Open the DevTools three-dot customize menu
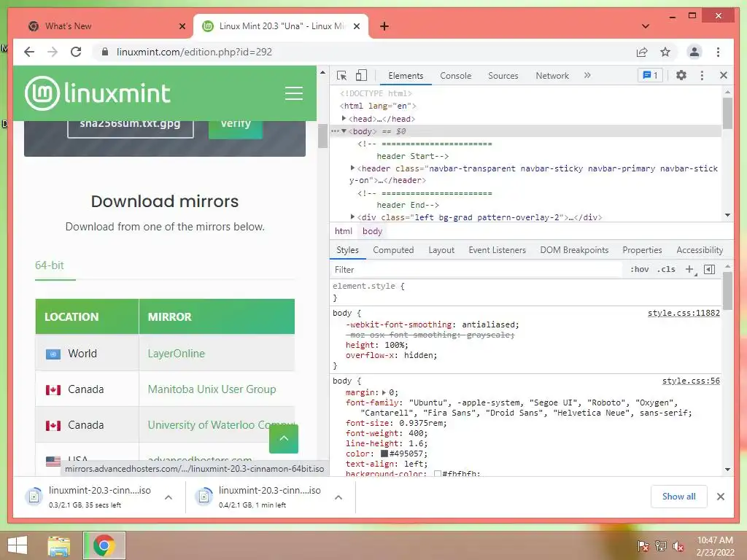 (702, 75)
